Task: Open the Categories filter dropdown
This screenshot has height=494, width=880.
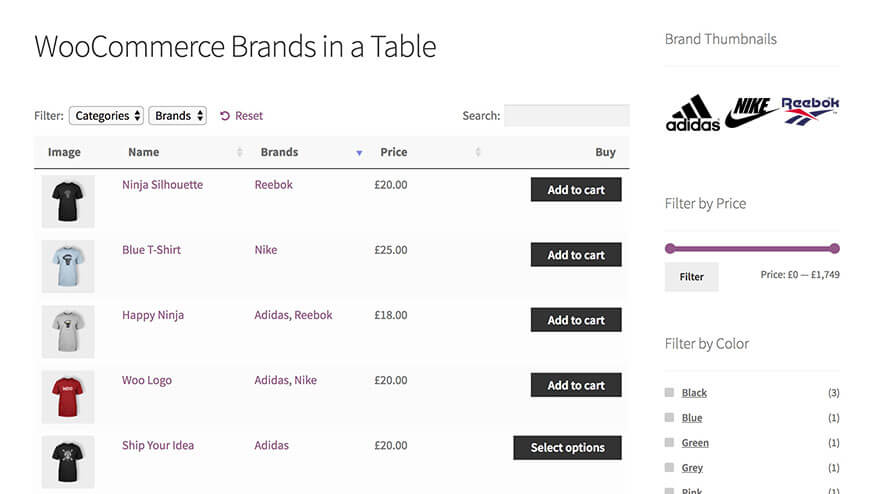Action: 106,116
